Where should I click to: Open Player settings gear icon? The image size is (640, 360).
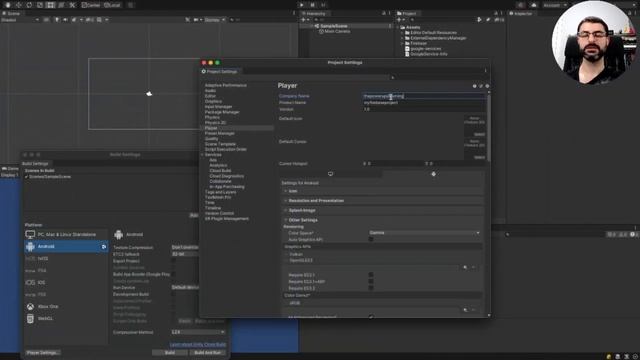click(x=487, y=86)
